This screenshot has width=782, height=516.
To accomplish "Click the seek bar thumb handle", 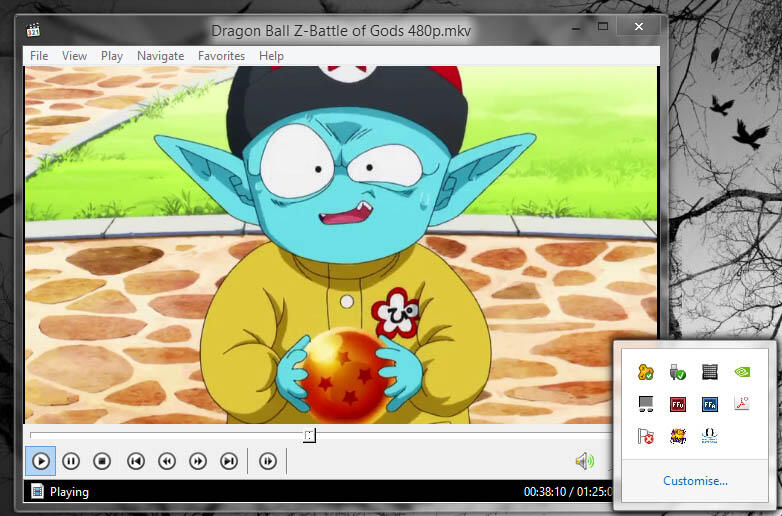I will point(309,435).
